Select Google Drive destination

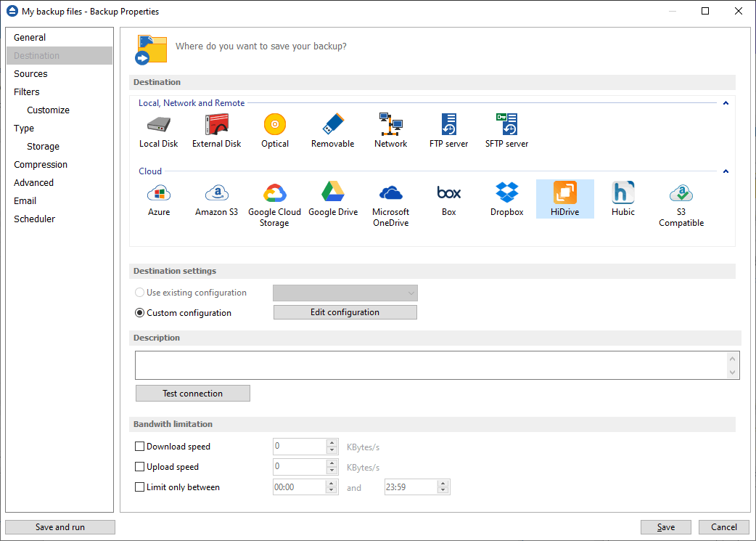(333, 200)
